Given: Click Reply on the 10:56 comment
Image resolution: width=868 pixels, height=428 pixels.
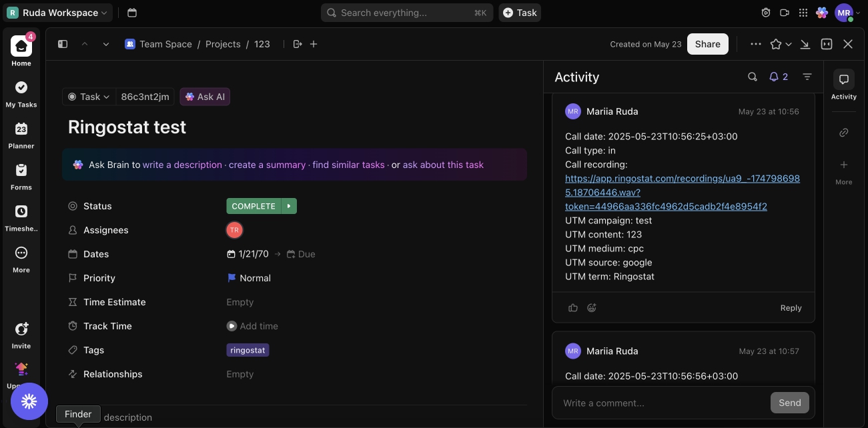Looking at the screenshot, I should 791,308.
